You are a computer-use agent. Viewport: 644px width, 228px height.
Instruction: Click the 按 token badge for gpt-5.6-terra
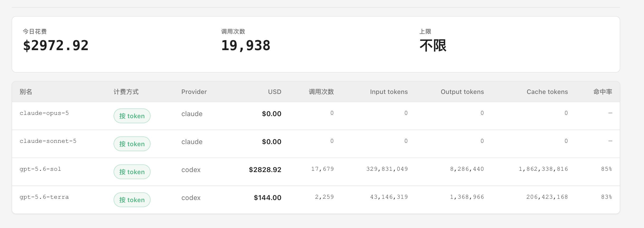click(x=132, y=200)
